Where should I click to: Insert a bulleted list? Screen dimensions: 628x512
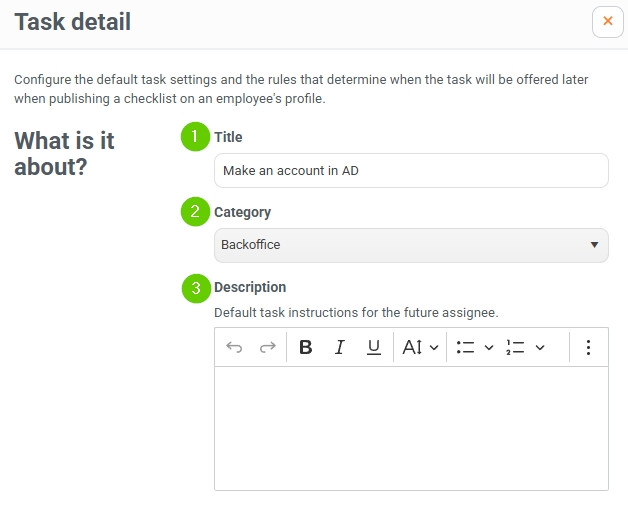tap(465, 347)
